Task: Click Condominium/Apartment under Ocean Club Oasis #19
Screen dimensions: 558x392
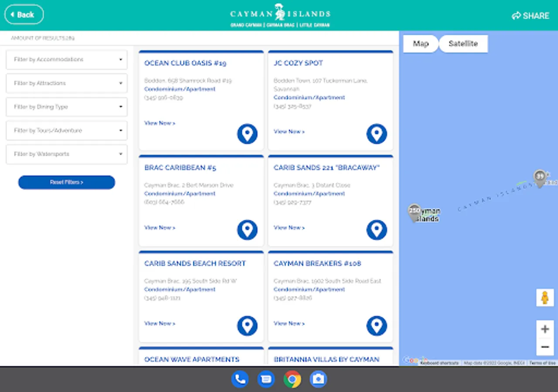Action: click(180, 89)
